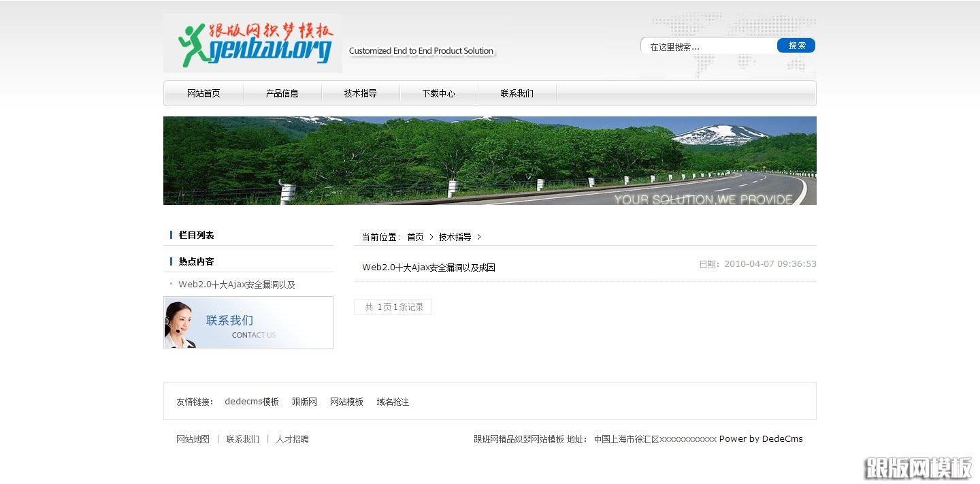
Task: Click the 热点内容 sidebar heading
Action: tap(197, 261)
